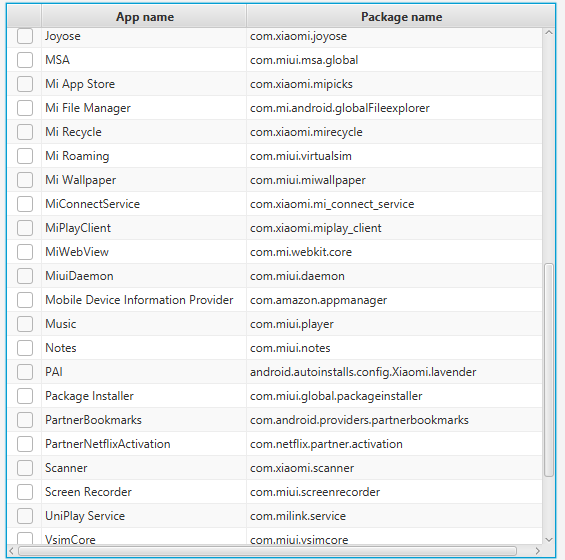Screen dimensions: 565x560
Task: Select package 'com.miui.virtualsim'
Action: pyautogui.click(x=301, y=156)
